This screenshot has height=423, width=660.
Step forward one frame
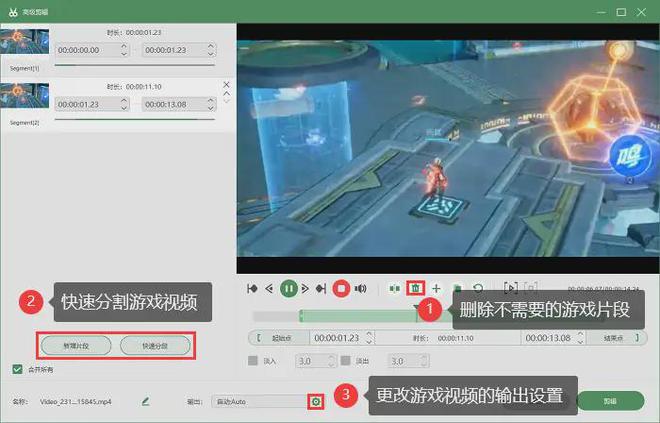pos(306,288)
